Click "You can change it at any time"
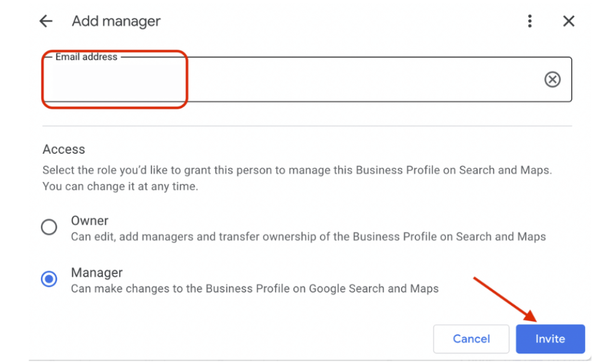 (120, 186)
